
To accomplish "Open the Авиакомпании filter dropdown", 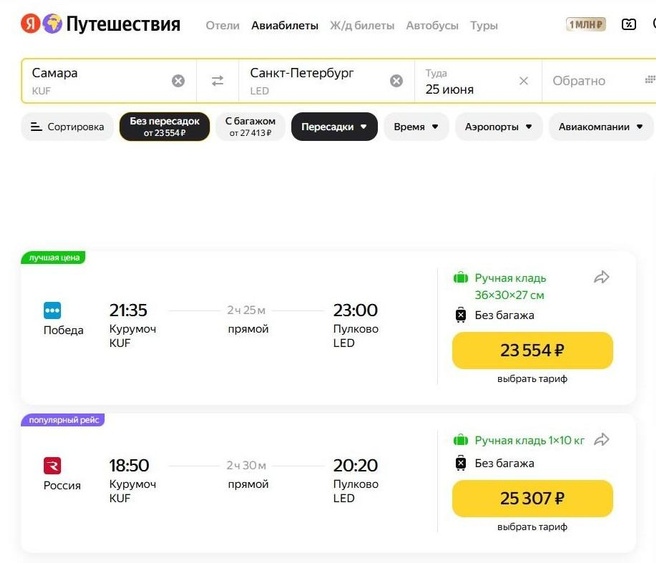I will (x=600, y=127).
